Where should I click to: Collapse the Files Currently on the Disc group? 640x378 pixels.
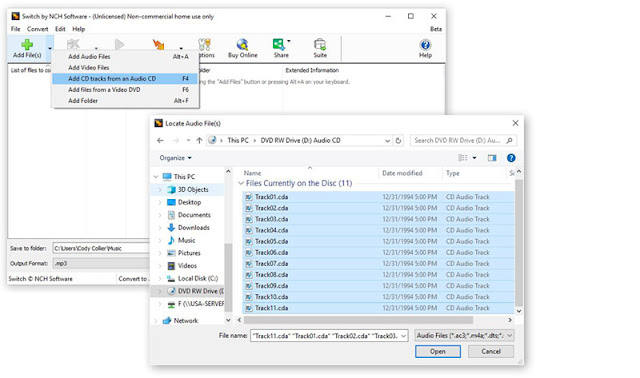click(241, 183)
